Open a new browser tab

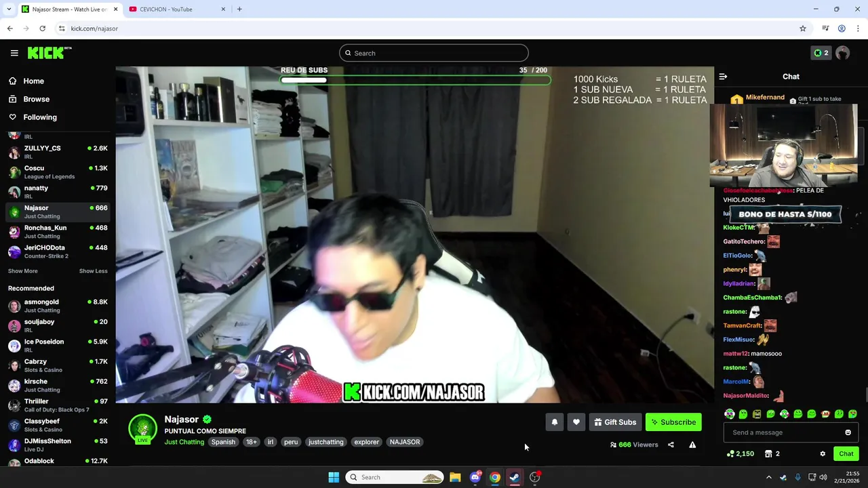[x=239, y=9]
